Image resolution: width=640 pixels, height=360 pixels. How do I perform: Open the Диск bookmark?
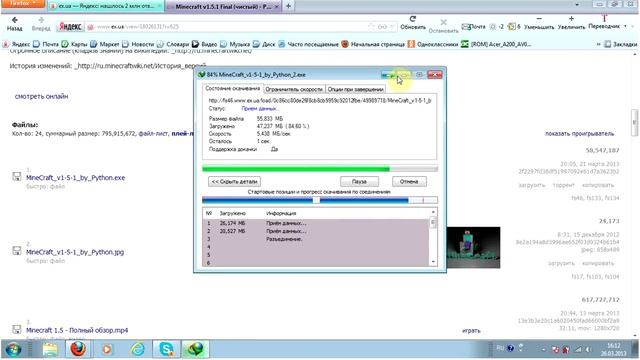264,44
